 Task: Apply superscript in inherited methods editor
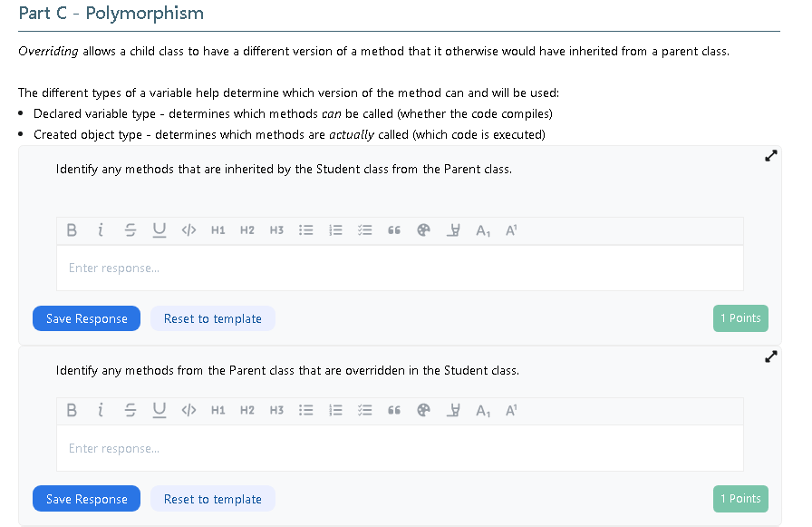click(x=511, y=230)
